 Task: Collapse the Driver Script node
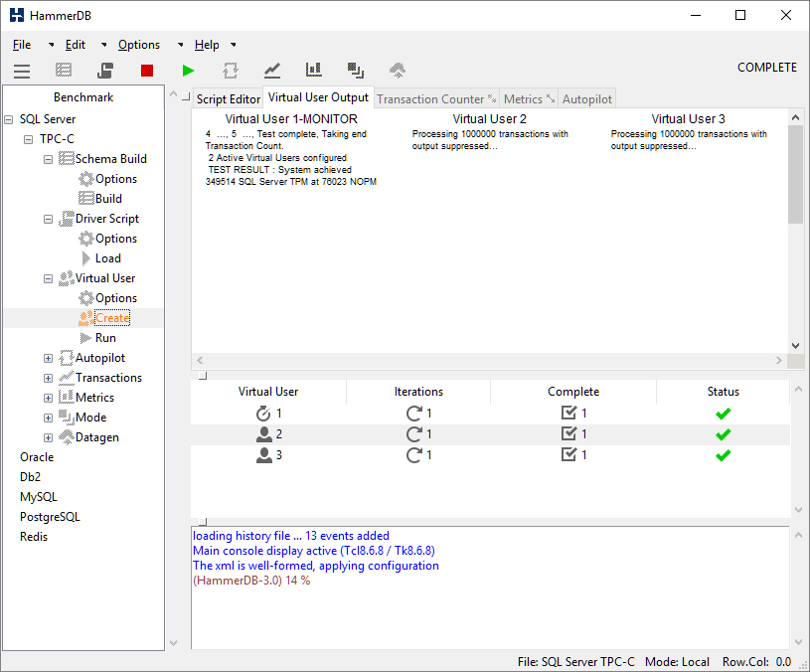pyautogui.click(x=48, y=219)
